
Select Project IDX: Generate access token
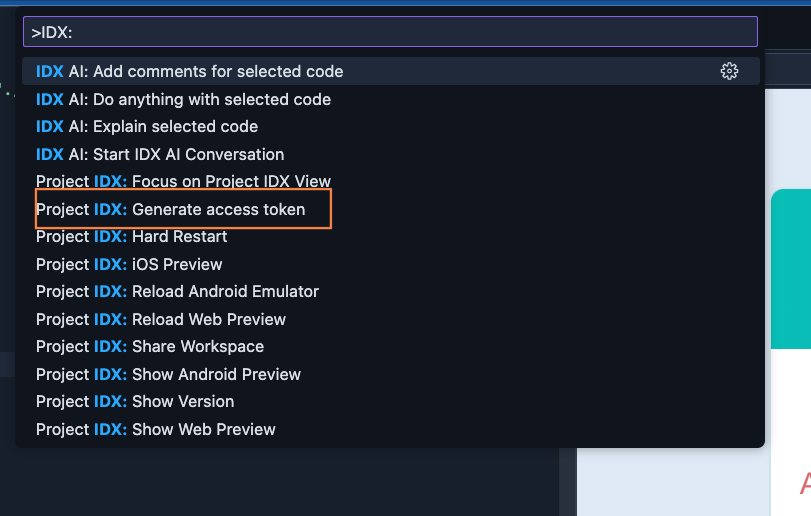pos(391,209)
